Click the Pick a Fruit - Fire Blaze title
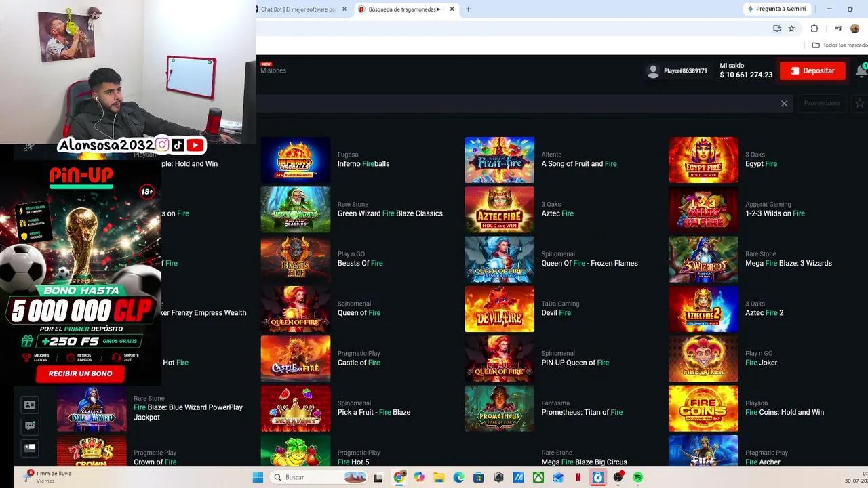 point(374,412)
